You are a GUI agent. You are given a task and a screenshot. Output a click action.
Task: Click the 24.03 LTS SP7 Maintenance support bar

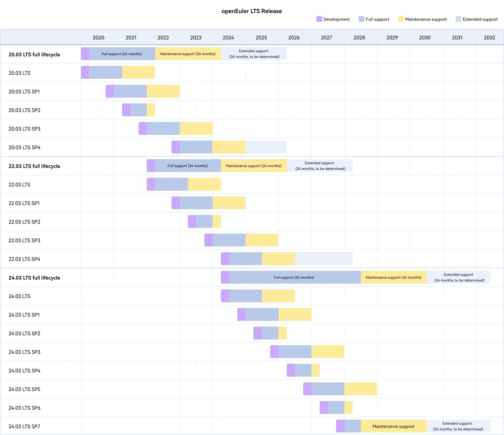coord(393,426)
